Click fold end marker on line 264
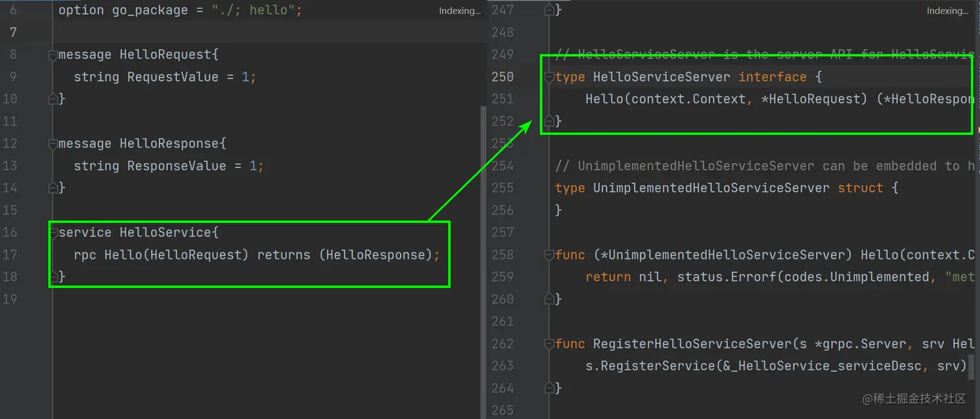This screenshot has width=980, height=419. coord(550,387)
